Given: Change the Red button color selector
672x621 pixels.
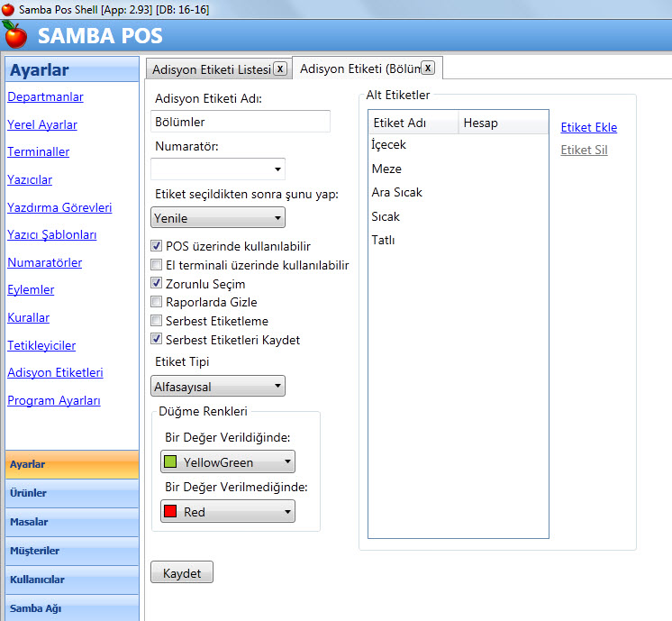Looking at the screenshot, I should [x=228, y=512].
